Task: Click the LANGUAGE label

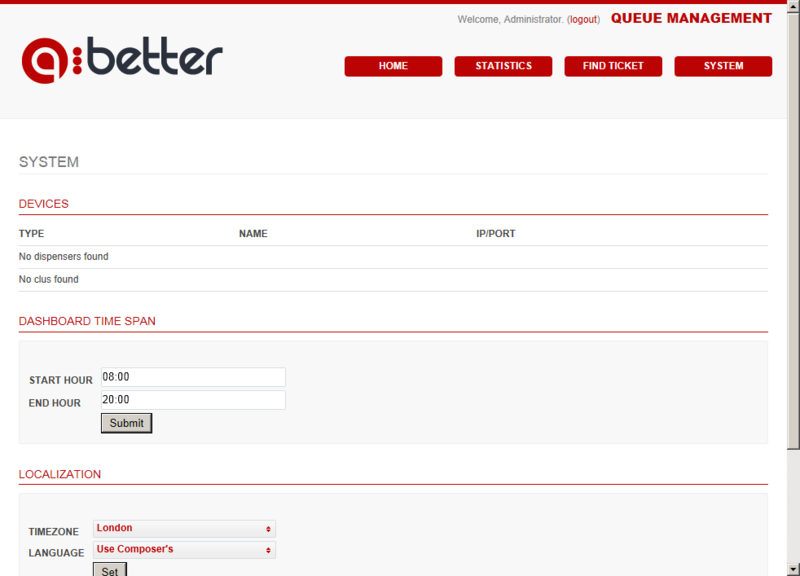Action: point(56,553)
